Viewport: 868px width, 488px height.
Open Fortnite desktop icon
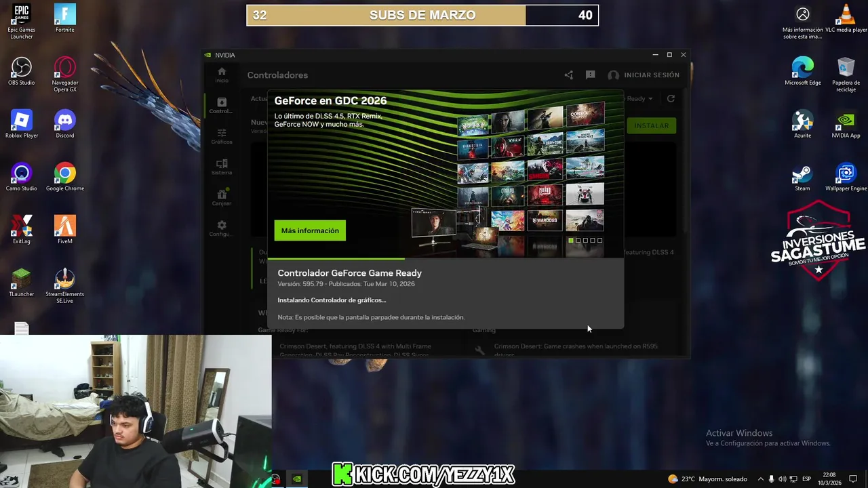click(x=65, y=19)
